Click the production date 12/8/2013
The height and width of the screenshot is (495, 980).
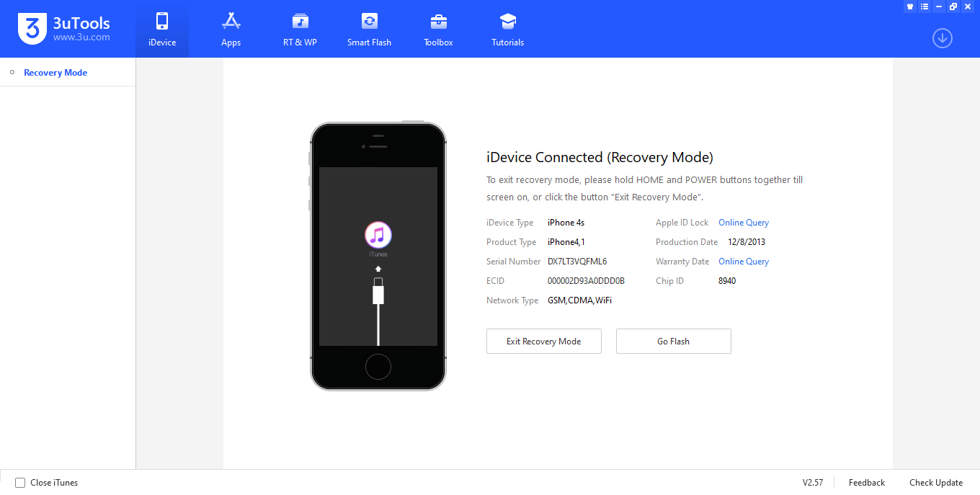[x=747, y=242]
